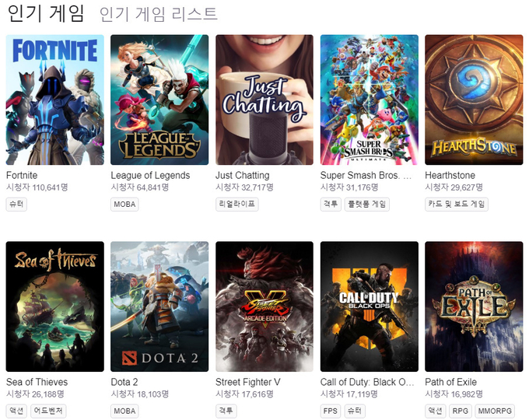Click the Hearthstone title link
The width and height of the screenshot is (529, 420).
pyautogui.click(x=450, y=176)
